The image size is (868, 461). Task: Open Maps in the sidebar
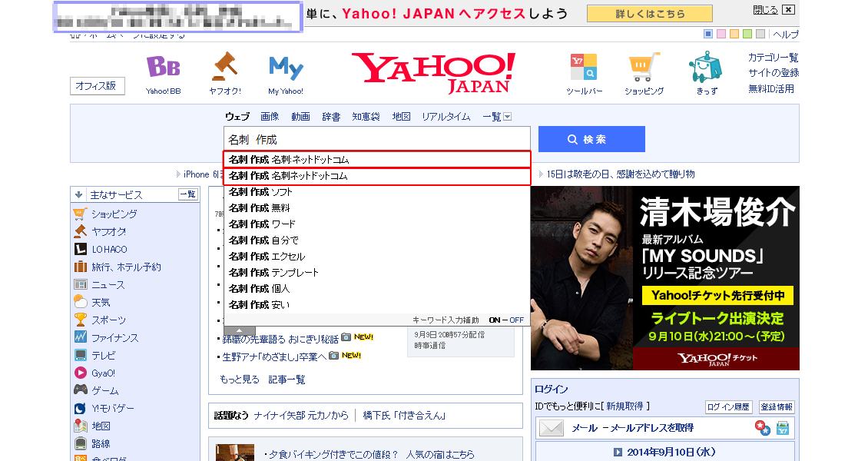click(x=101, y=426)
